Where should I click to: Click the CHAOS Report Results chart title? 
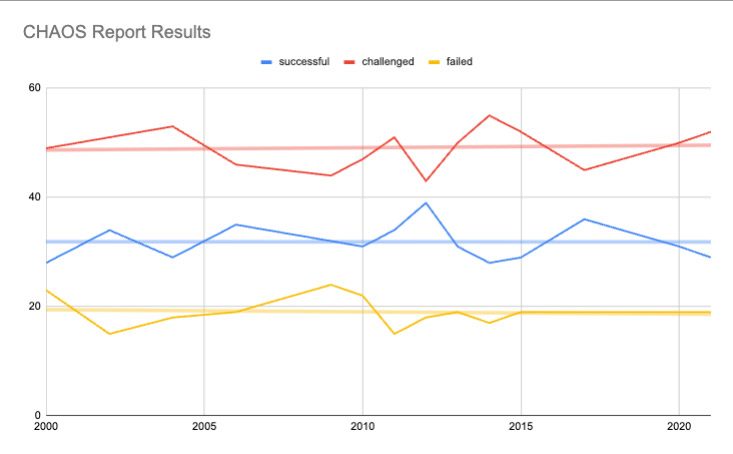pyautogui.click(x=117, y=32)
